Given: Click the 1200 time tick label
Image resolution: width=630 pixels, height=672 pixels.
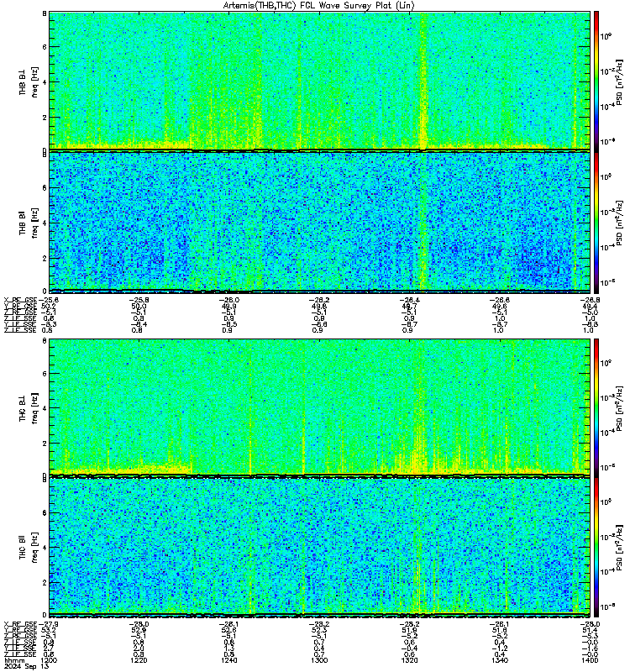Looking at the screenshot, I should pos(49,660).
